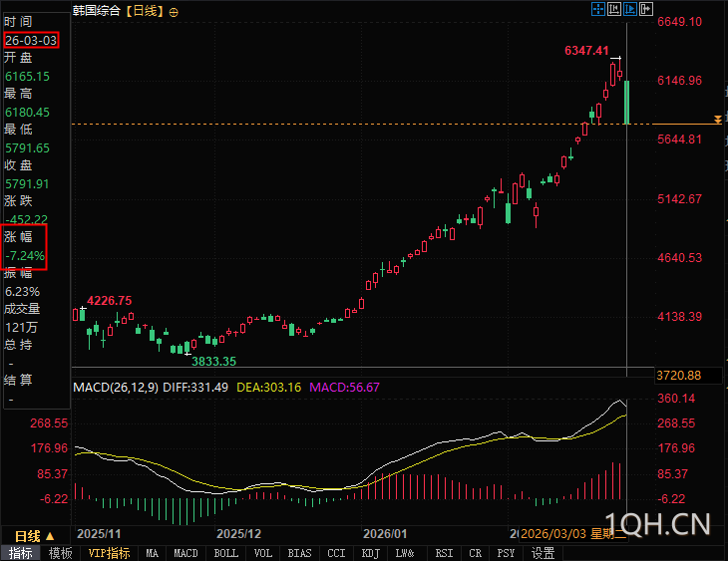Click the 4226.75 price annotation
The width and height of the screenshot is (728, 561).
tap(110, 301)
